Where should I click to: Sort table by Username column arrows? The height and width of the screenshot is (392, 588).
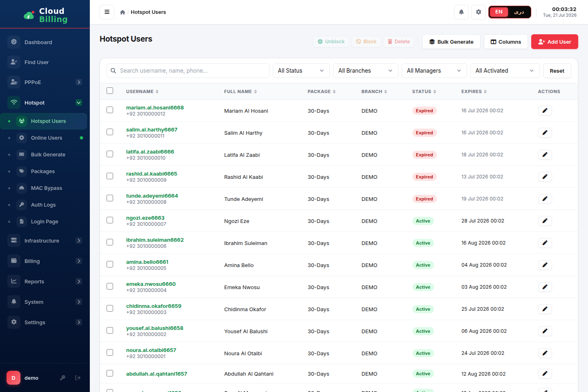157,92
